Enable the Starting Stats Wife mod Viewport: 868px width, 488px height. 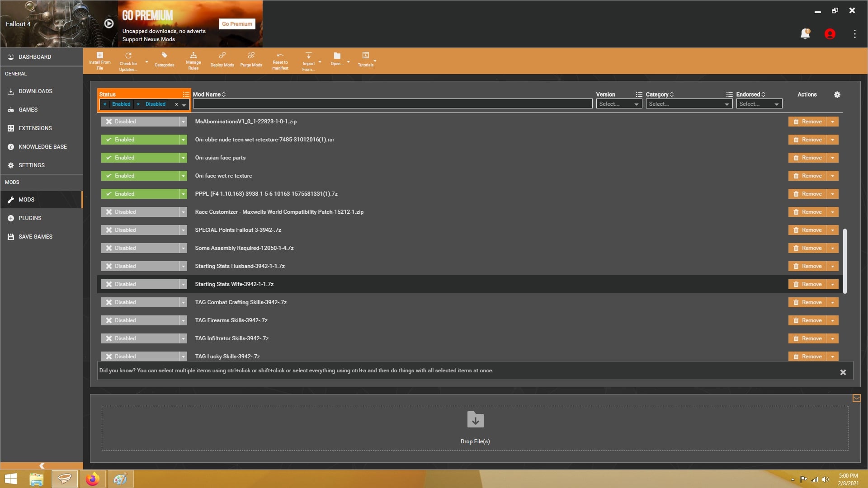[x=140, y=284]
